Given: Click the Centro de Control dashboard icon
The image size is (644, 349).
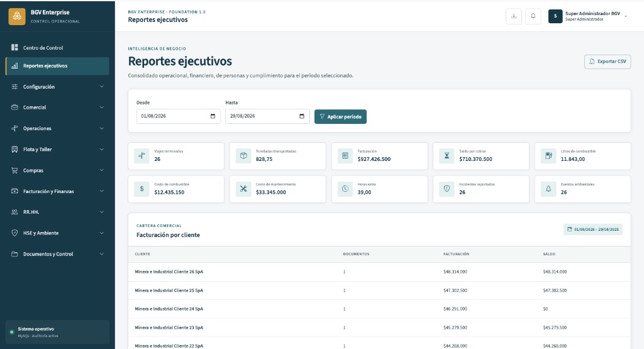Looking at the screenshot, I should [x=14, y=48].
